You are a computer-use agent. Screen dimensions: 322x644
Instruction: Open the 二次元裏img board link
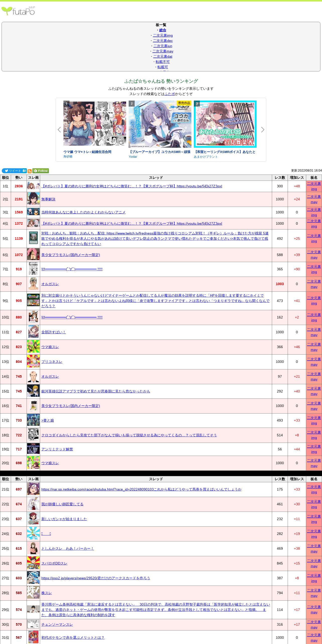click(163, 35)
